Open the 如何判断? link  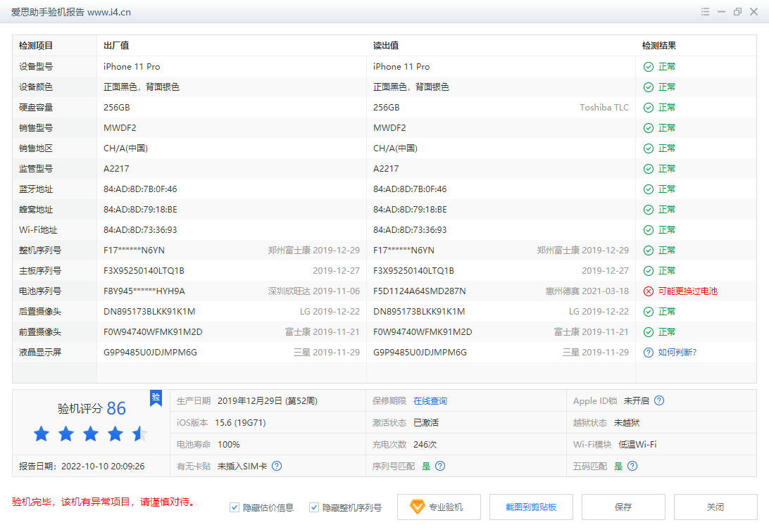click(677, 353)
